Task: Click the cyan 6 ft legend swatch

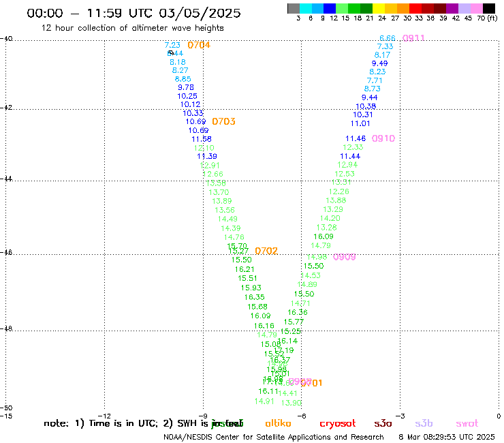Action: tap(306, 8)
